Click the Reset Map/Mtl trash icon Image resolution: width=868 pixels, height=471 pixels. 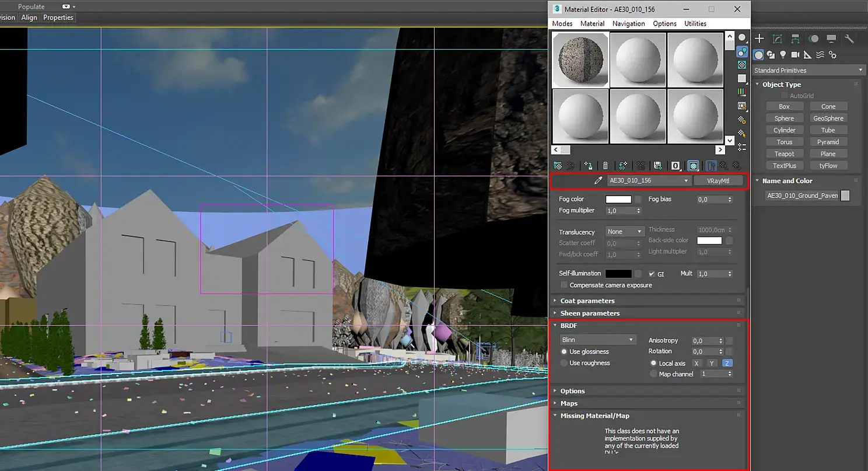[x=605, y=166]
